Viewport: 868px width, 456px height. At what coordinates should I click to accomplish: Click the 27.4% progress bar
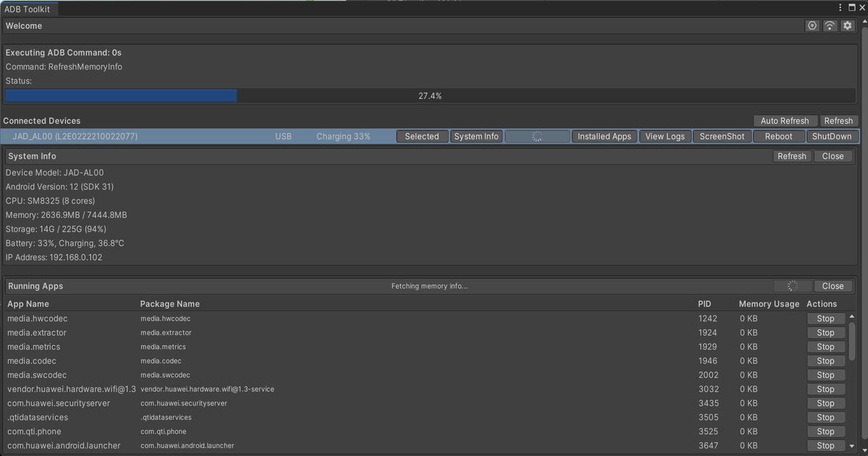click(x=430, y=96)
